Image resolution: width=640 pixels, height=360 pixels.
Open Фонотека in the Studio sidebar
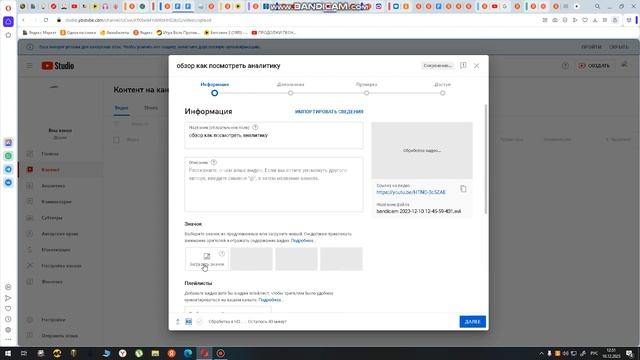tap(60, 282)
